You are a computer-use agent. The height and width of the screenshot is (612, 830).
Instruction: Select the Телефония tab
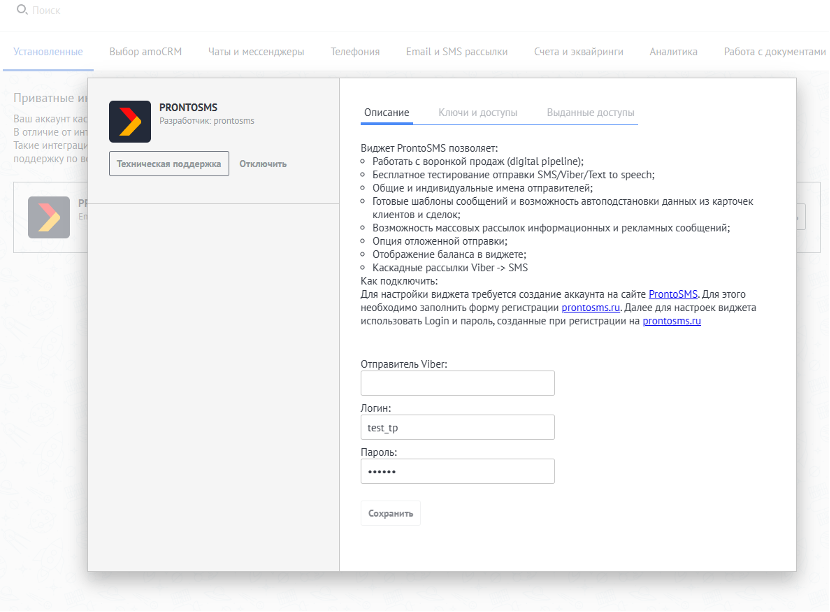(355, 51)
